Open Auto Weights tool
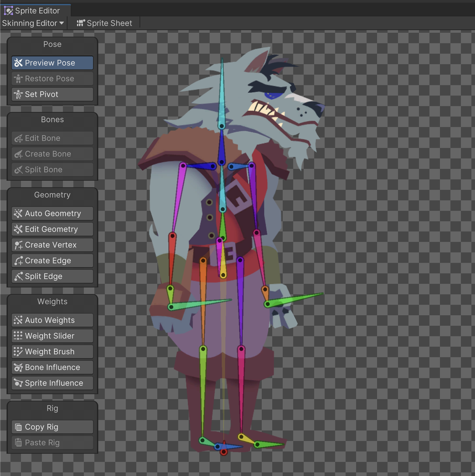 coord(52,320)
